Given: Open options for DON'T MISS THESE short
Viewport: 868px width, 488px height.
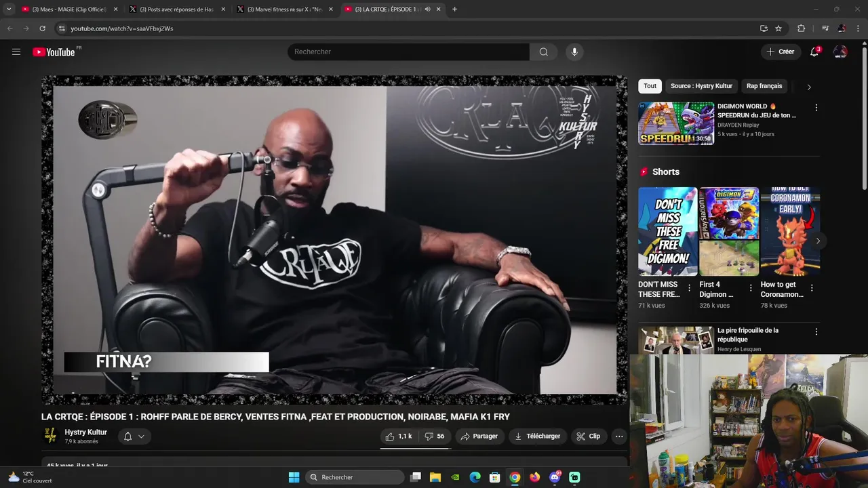Looking at the screenshot, I should [690, 287].
